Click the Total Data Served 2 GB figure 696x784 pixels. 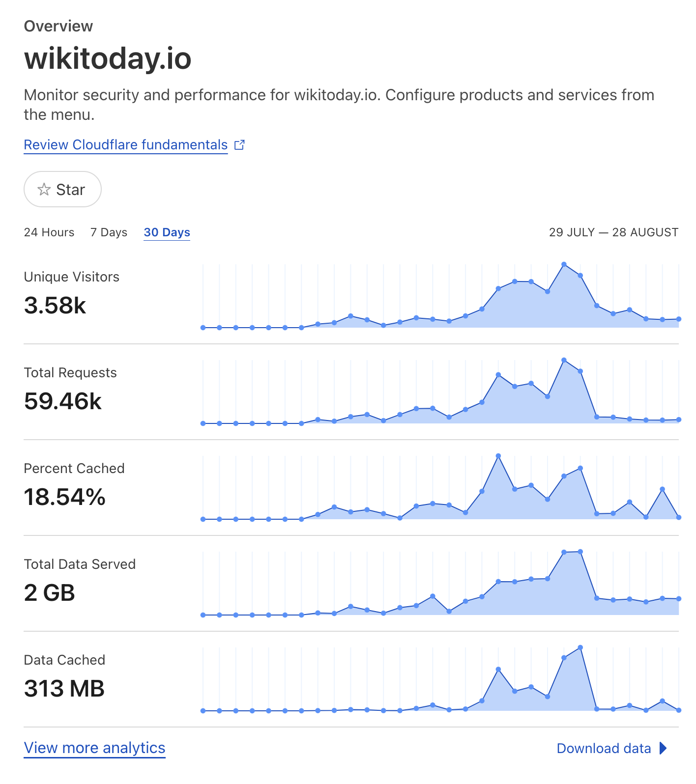tap(50, 593)
